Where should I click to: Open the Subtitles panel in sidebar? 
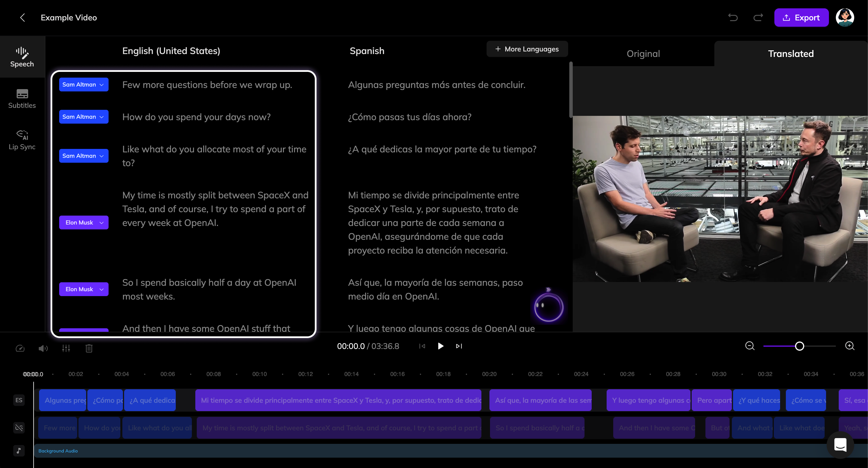click(x=22, y=98)
